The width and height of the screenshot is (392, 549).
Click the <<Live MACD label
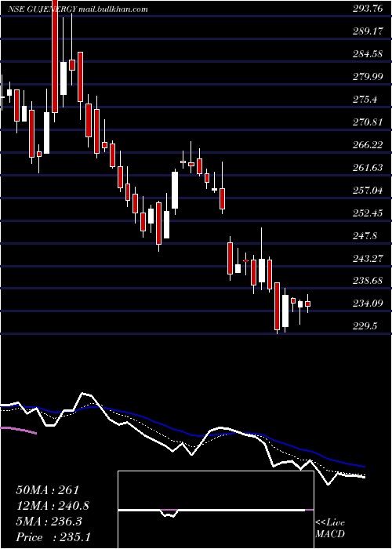[x=330, y=529]
